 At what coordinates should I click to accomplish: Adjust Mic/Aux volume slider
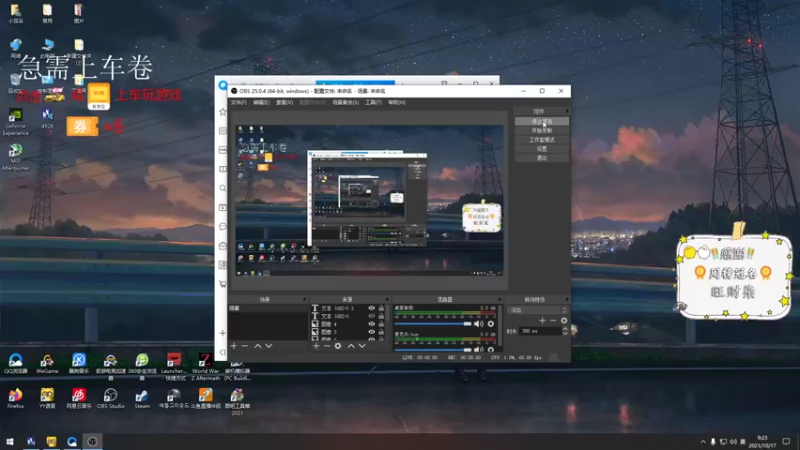tap(433, 349)
